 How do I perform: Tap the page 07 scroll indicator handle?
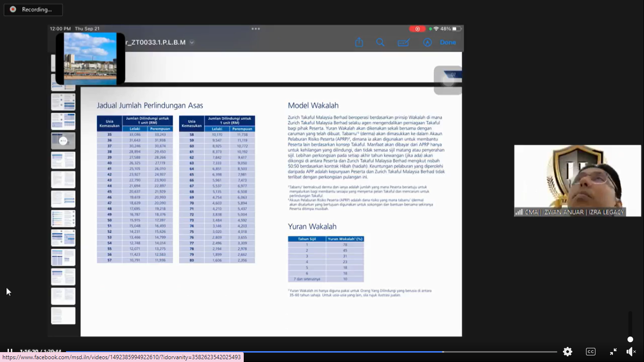pos(448,80)
